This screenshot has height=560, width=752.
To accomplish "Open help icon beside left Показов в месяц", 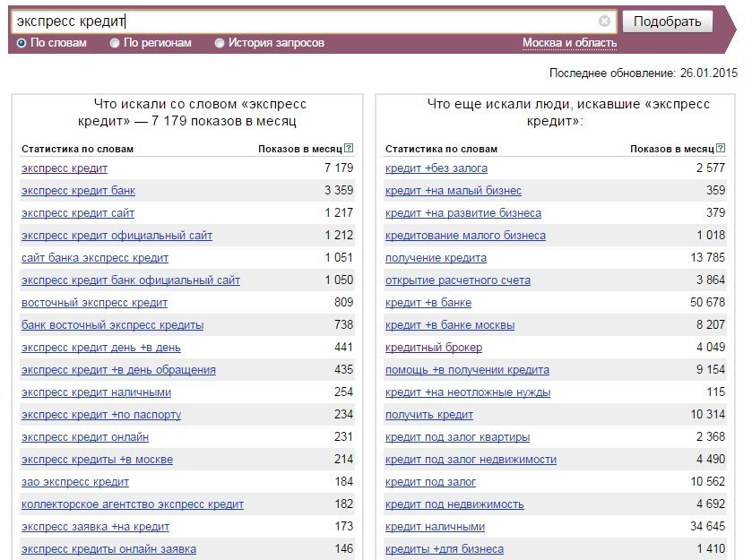I will pyautogui.click(x=350, y=148).
